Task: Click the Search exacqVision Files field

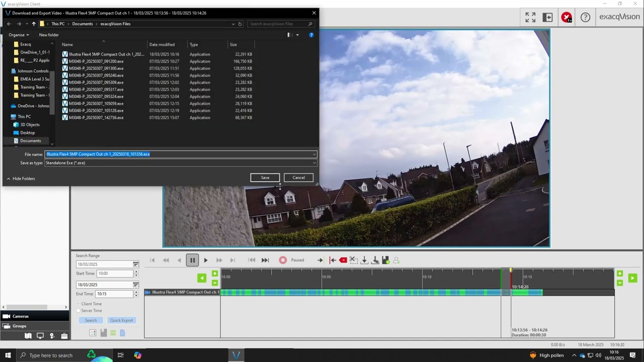Action: [281, 24]
